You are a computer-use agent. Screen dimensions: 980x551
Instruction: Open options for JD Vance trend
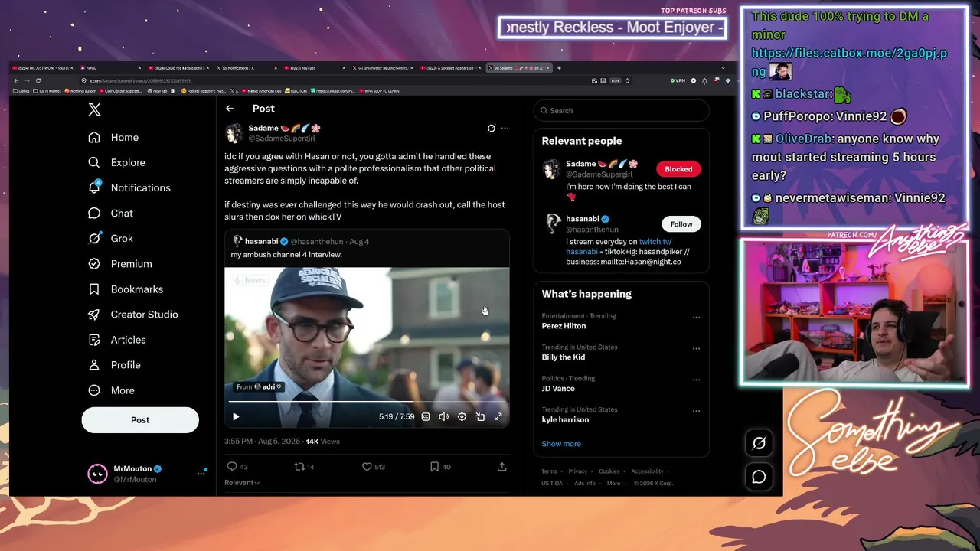point(696,380)
